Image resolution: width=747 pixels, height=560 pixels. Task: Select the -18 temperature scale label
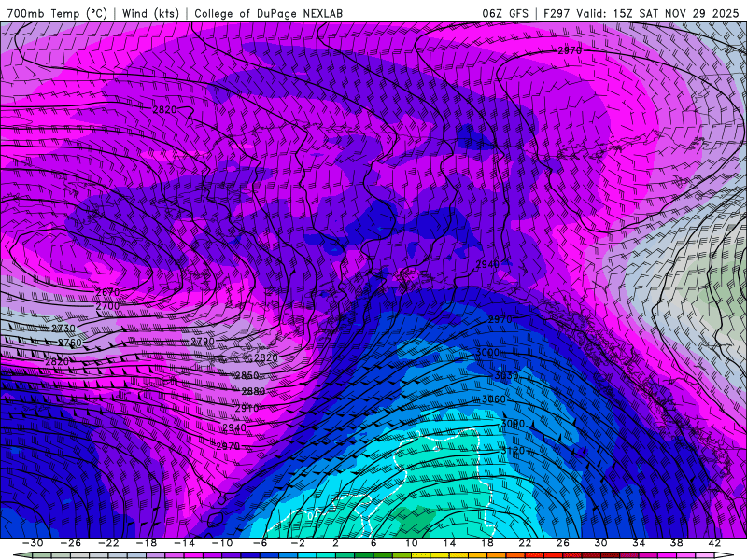point(147,543)
